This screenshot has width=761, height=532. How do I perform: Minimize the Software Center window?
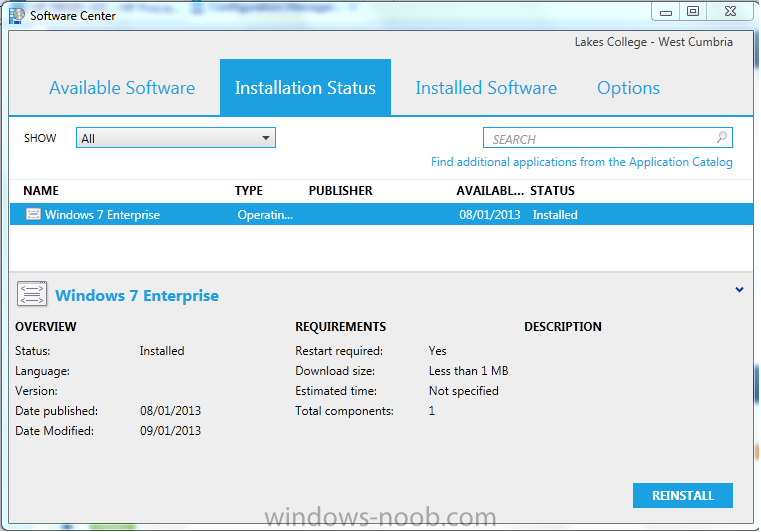(666, 12)
